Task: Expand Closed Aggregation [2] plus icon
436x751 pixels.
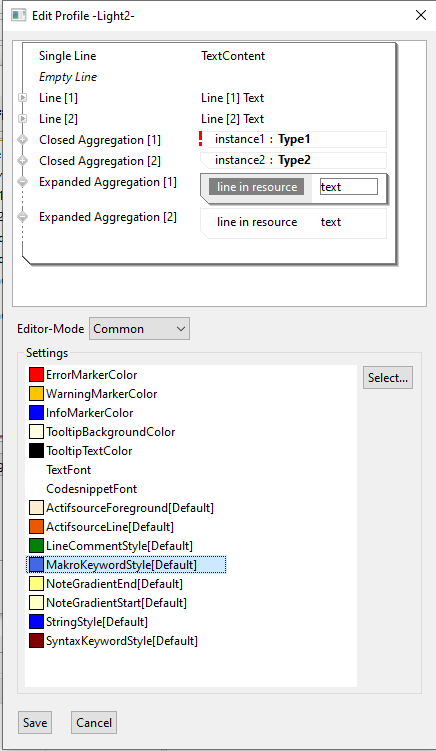Action: pos(23,161)
